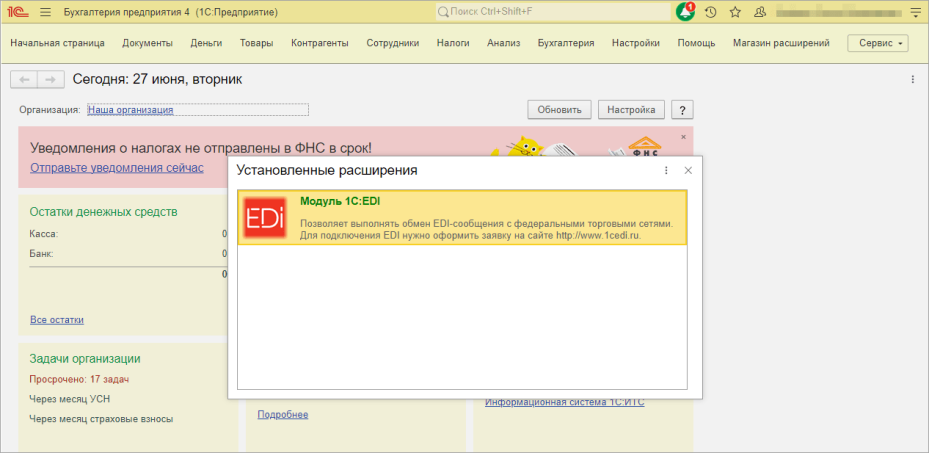Click the red EDI module logo
This screenshot has width=929, height=453.
point(265,217)
